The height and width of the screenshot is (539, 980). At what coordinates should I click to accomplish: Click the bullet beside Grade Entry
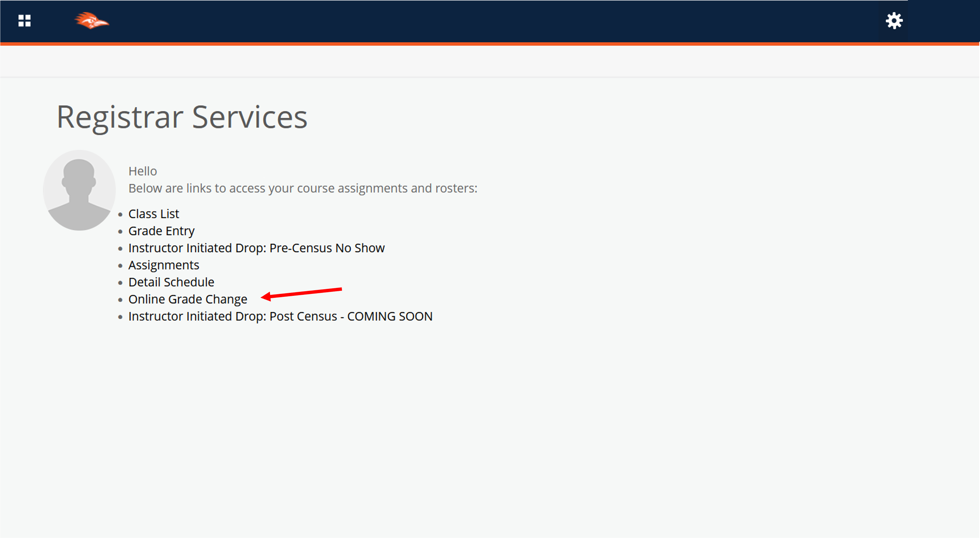click(120, 232)
